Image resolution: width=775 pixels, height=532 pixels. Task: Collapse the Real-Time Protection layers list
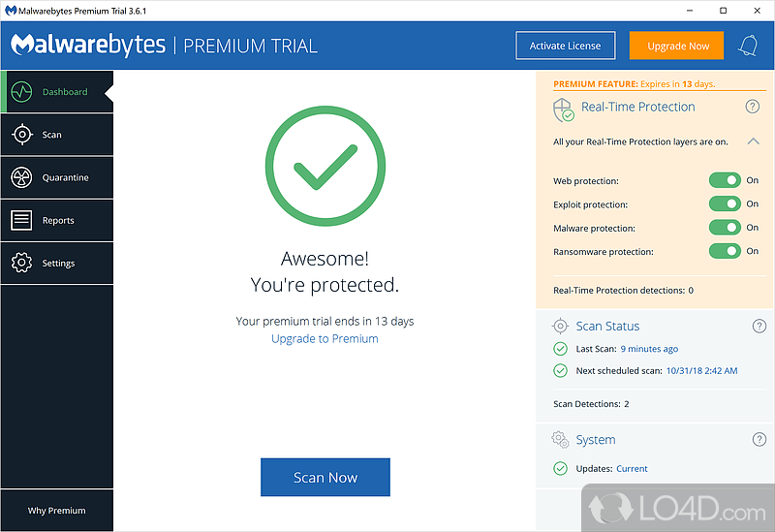pos(753,141)
